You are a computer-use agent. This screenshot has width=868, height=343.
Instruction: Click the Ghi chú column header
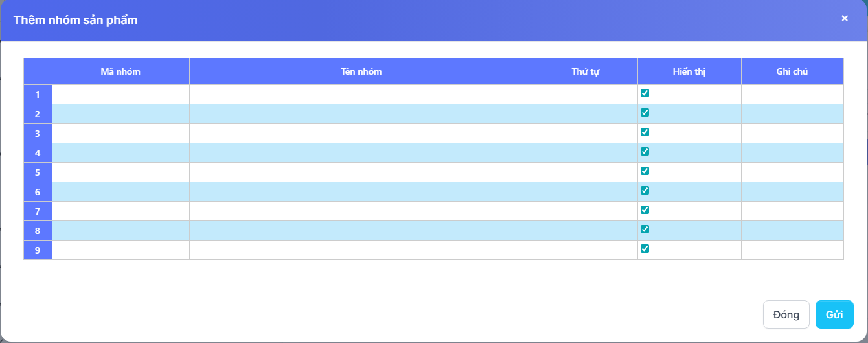(x=792, y=71)
